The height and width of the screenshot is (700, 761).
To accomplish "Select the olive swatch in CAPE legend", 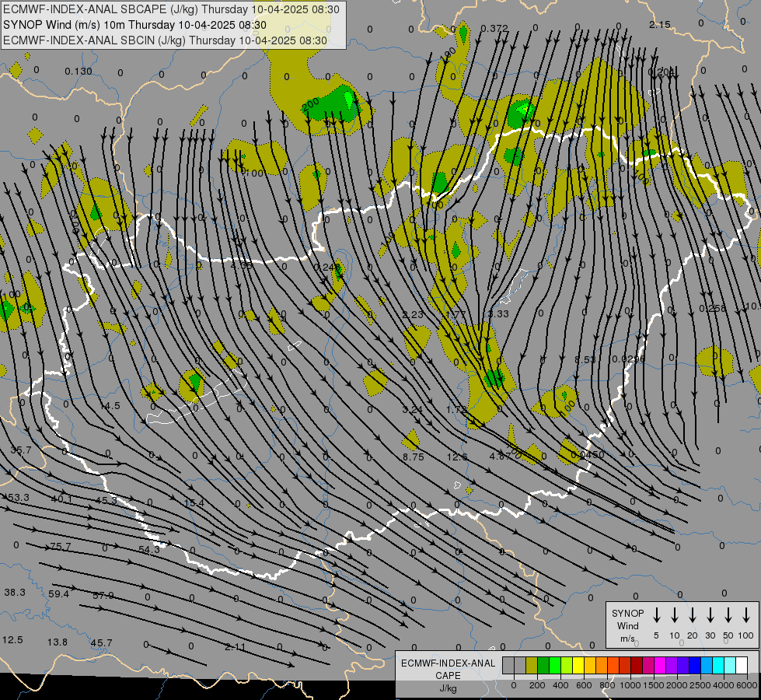I will tap(532, 665).
